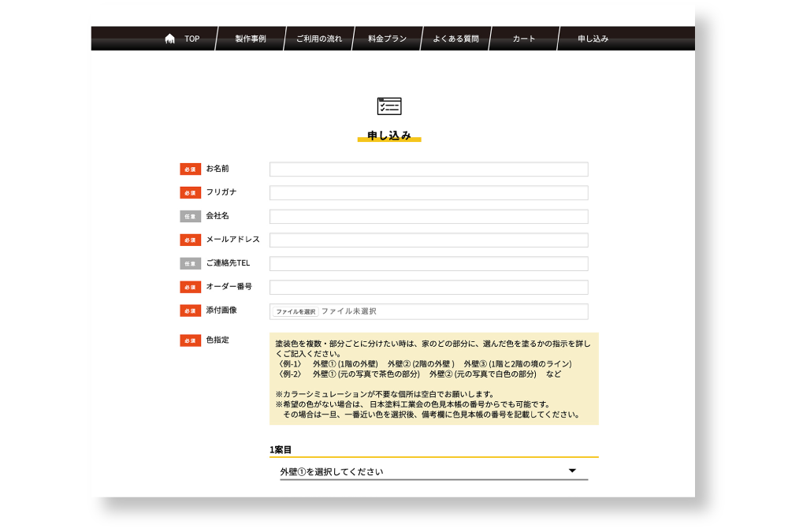Open the カート page
Image resolution: width=788 pixels, height=532 pixels.
(524, 39)
